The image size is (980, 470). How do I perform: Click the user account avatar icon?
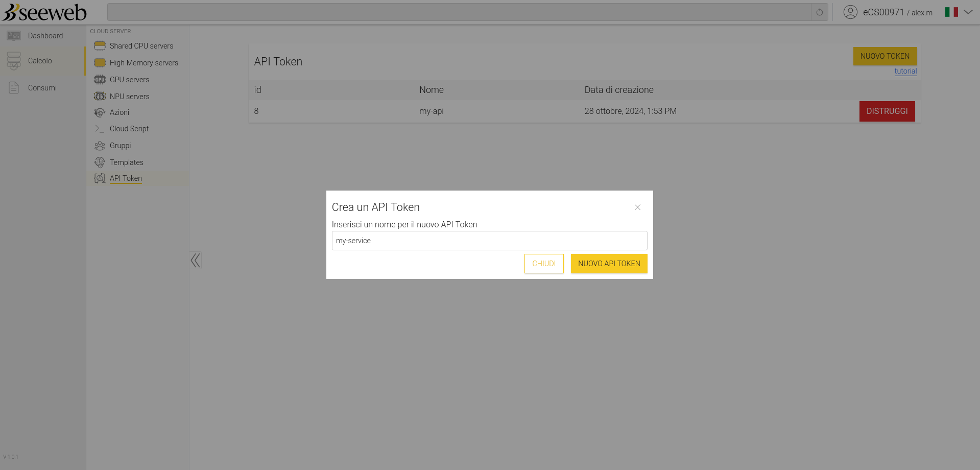pyautogui.click(x=850, y=12)
